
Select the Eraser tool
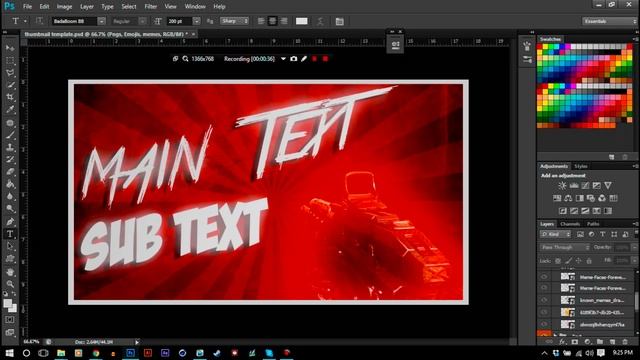point(10,171)
